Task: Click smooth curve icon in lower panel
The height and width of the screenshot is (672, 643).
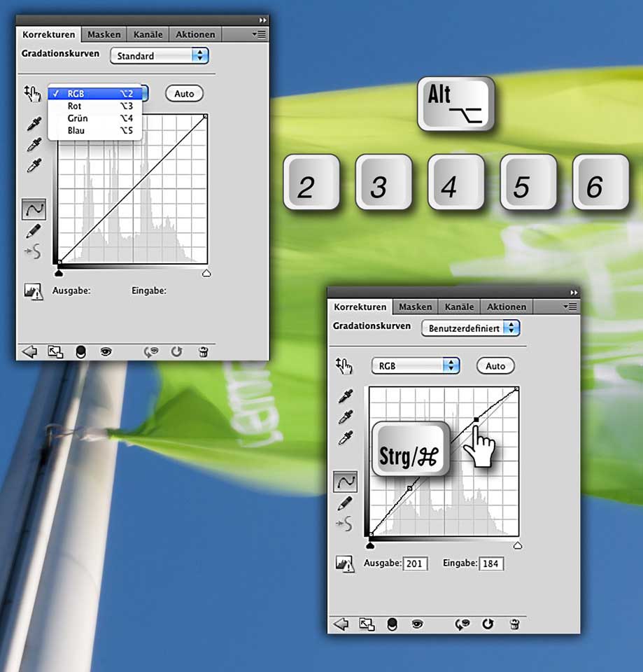Action: pos(344,524)
